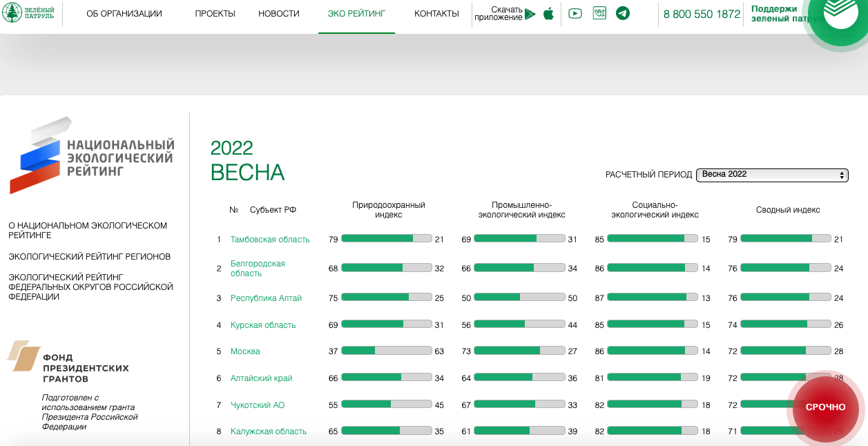The width and height of the screenshot is (868, 446).
Task: Click the Экологический рейтинг регионов sidebar link
Action: click(90, 257)
